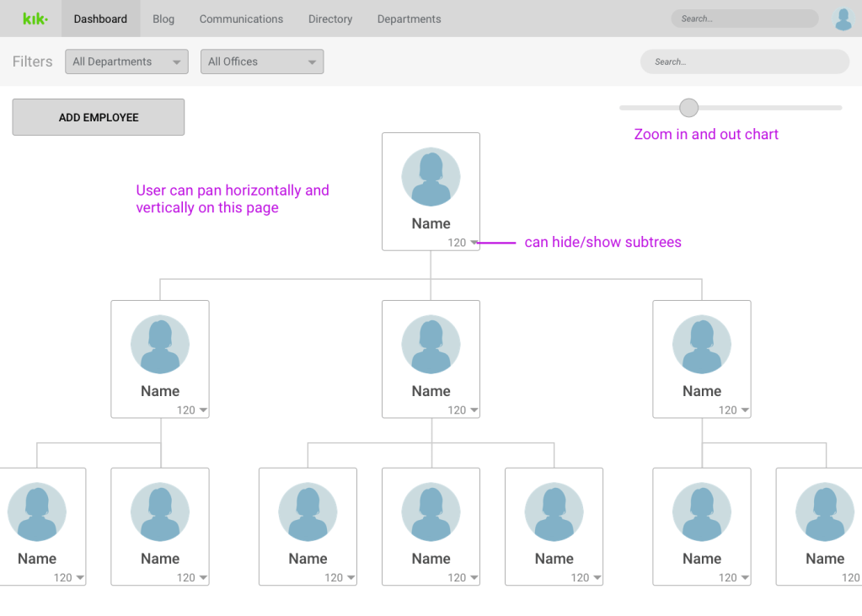Go to the Communications tab
The height and width of the screenshot is (616, 862).
pyautogui.click(x=241, y=19)
